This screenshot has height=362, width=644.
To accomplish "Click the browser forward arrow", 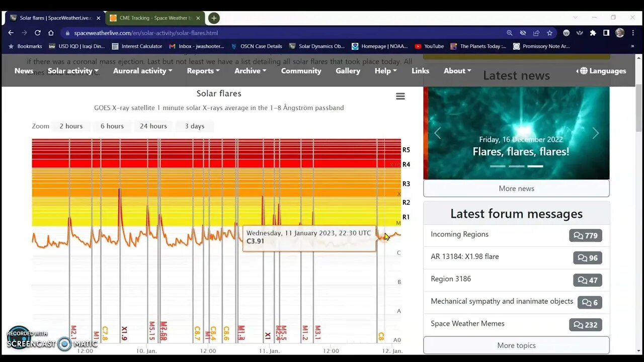I will pos(24,33).
